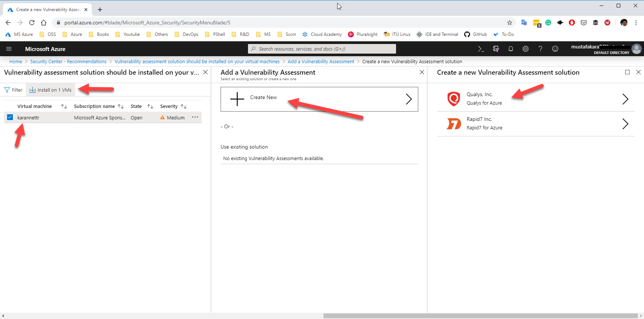The height and width of the screenshot is (319, 644).
Task: Open portal Settings gear
Action: pyautogui.click(x=526, y=49)
